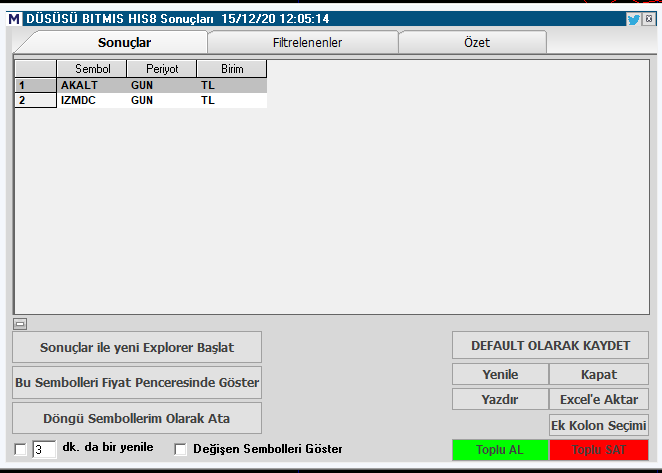Image resolution: width=662 pixels, height=473 pixels.
Task: Click the TL cell in AKALT row
Action: coord(232,85)
